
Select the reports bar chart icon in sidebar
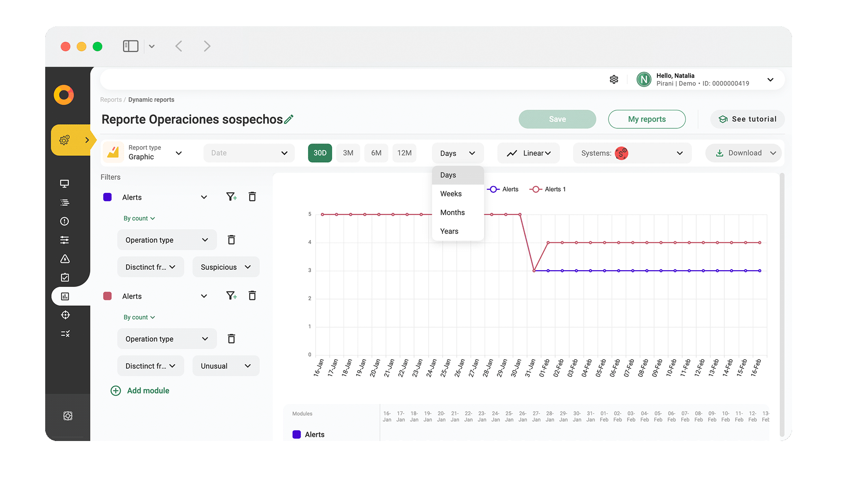coord(65,296)
